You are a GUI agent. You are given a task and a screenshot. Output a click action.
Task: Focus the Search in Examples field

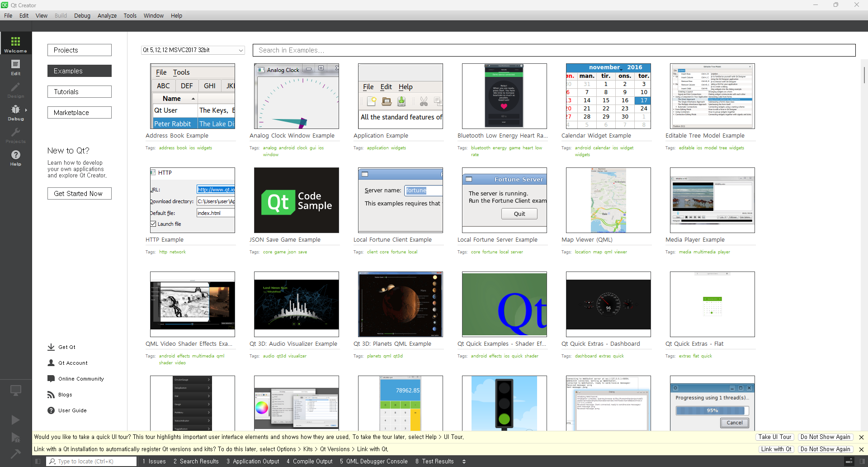point(554,50)
